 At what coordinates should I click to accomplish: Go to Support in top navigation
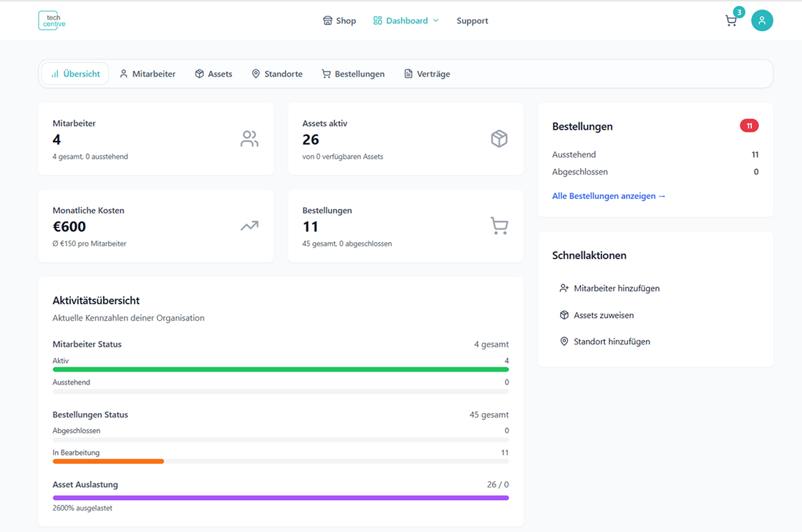coord(472,21)
